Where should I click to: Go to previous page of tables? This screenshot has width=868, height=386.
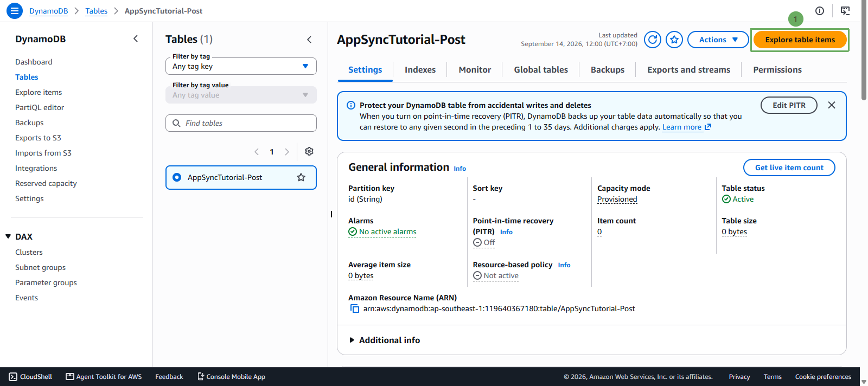click(257, 152)
